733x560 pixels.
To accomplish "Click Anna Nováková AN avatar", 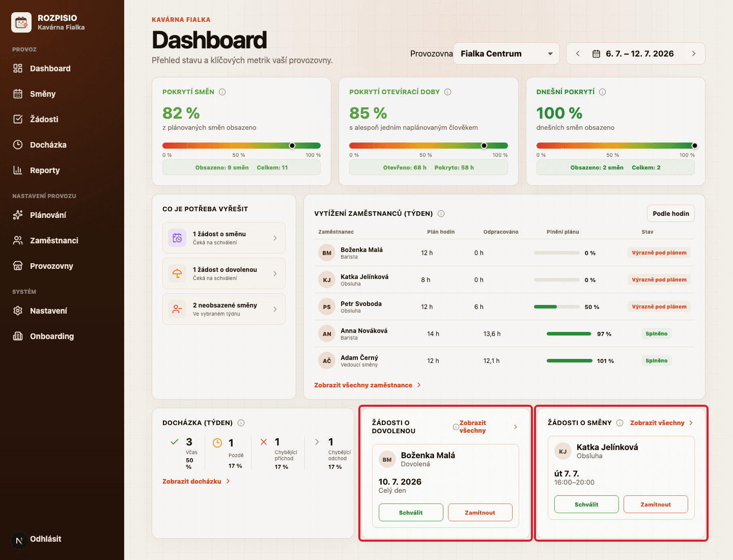I will 327,334.
